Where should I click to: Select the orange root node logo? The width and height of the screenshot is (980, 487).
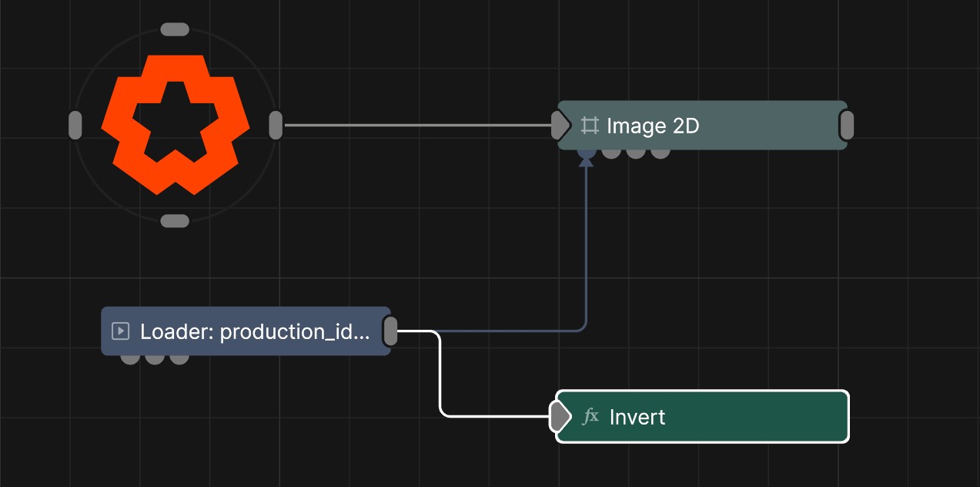pos(176,124)
